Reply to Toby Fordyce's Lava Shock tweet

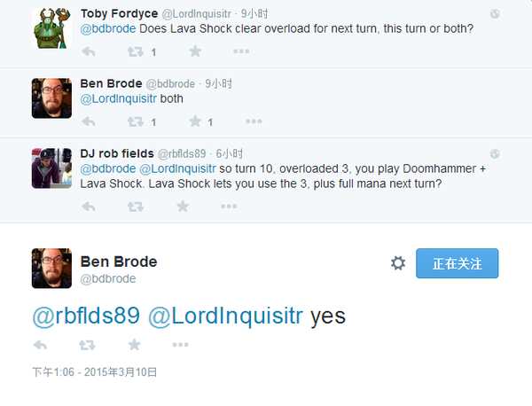coord(88,51)
